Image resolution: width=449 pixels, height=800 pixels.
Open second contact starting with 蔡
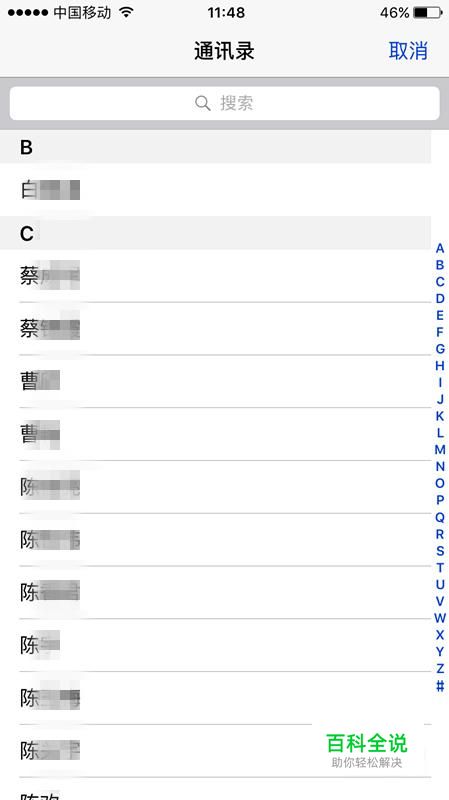tap(215, 329)
